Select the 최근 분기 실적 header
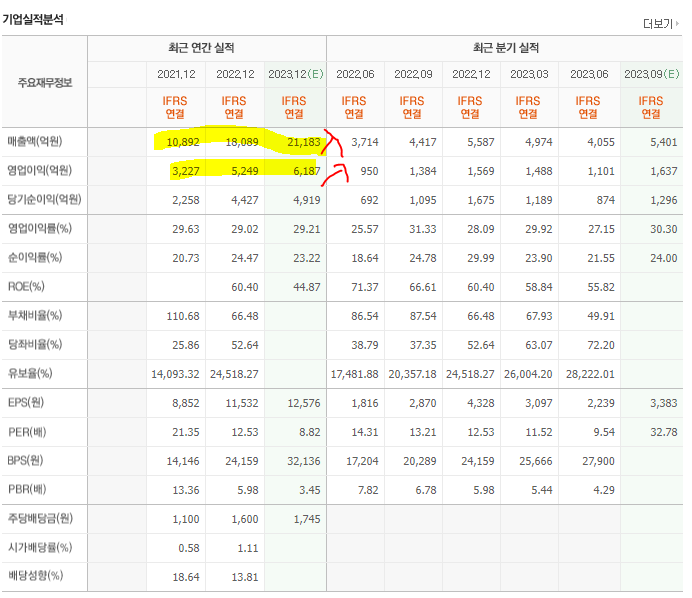 coord(506,48)
